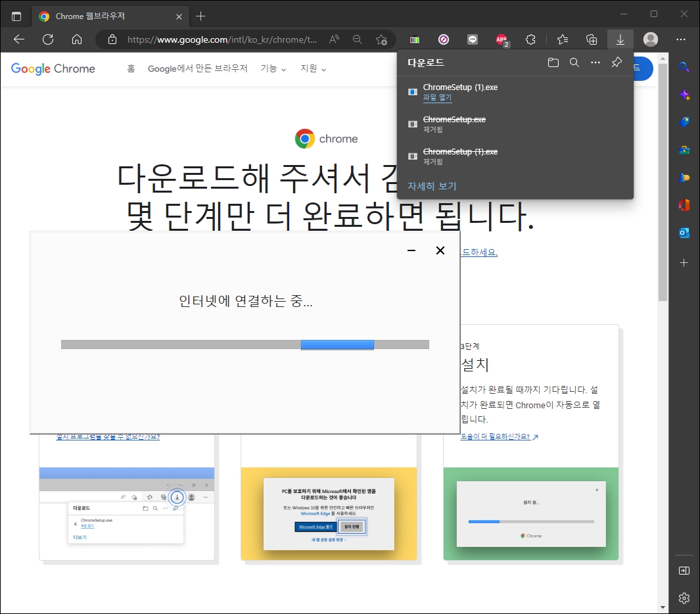This screenshot has height=614, width=700.
Task: Open the profile avatar
Action: (x=651, y=39)
